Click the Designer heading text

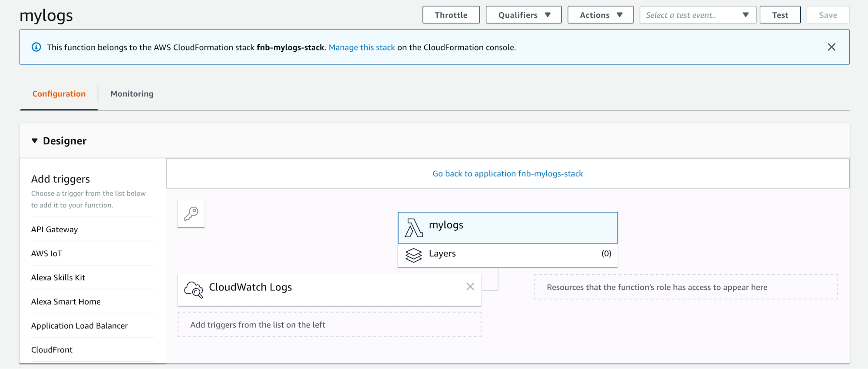coord(65,141)
